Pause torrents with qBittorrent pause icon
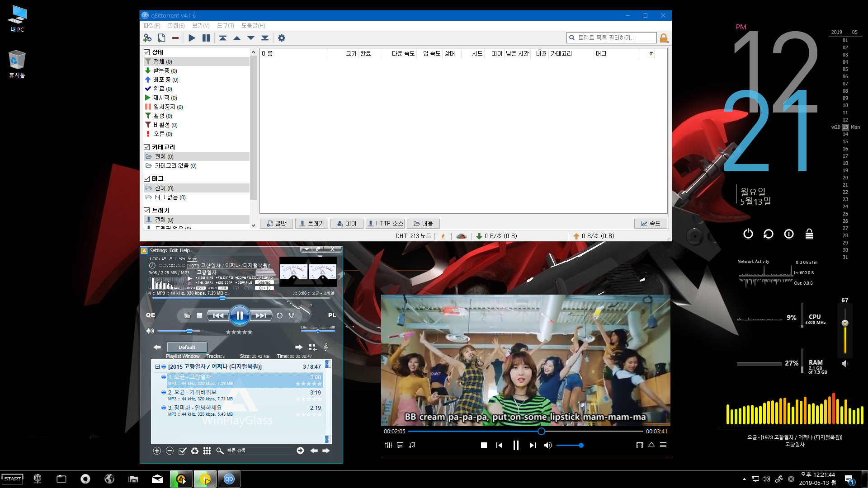This screenshot has width=868, height=488. click(206, 38)
